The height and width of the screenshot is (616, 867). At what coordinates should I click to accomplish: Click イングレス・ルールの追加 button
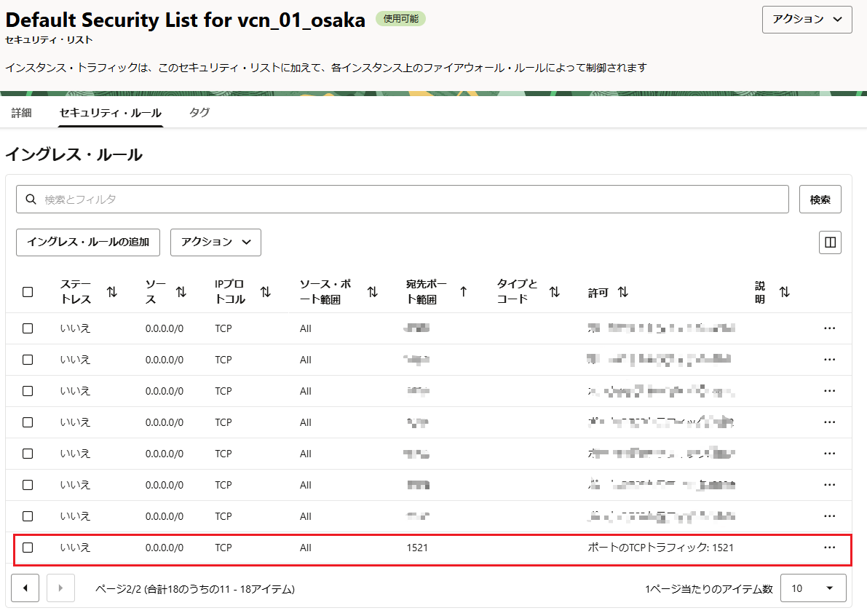pyautogui.click(x=88, y=242)
